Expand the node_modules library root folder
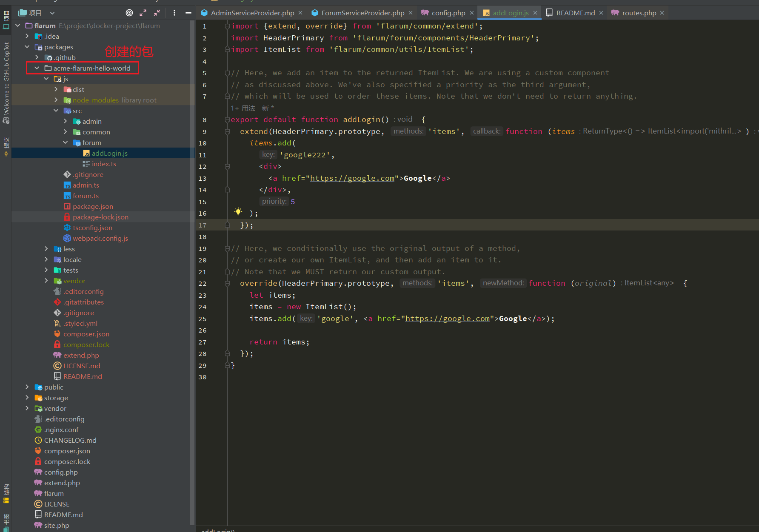This screenshot has width=759, height=532. [x=56, y=100]
